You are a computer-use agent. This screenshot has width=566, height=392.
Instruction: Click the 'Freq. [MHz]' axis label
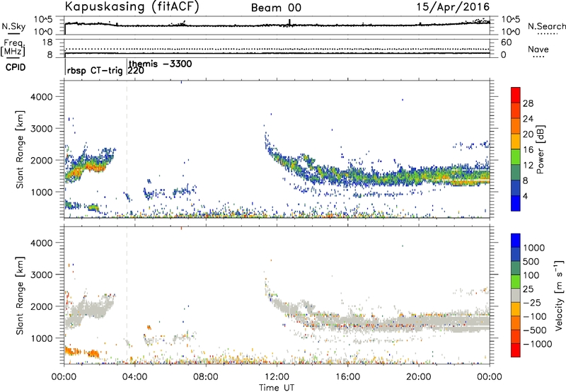(13, 47)
